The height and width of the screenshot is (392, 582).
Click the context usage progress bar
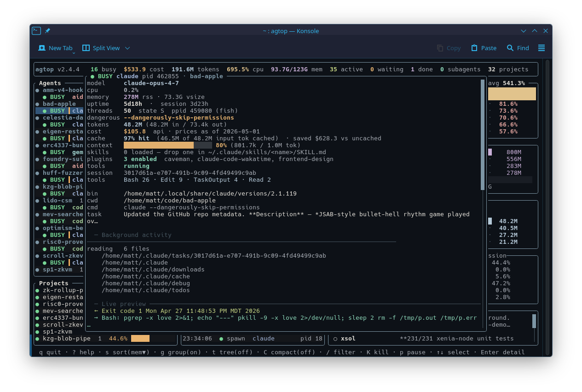[168, 145]
